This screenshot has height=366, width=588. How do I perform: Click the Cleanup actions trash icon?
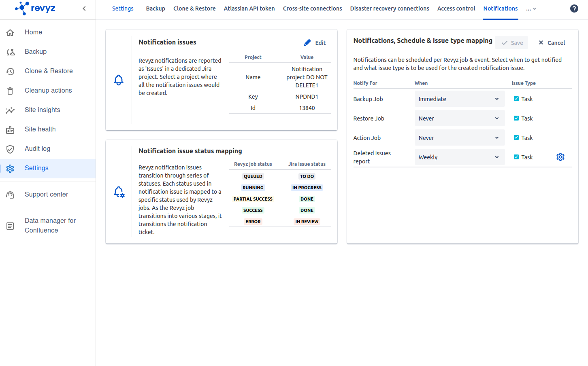[x=11, y=91]
